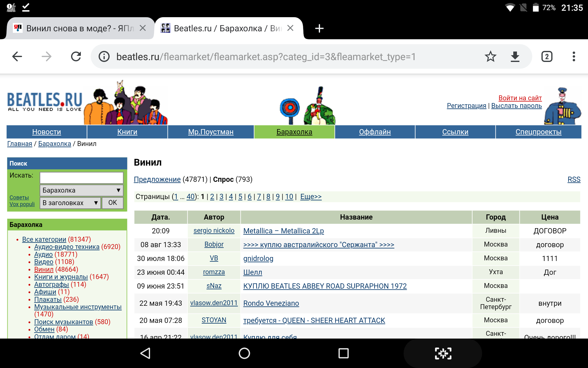Screen dimensions: 588x368
Task: Open the gnidrolog listing
Action: [258, 259]
